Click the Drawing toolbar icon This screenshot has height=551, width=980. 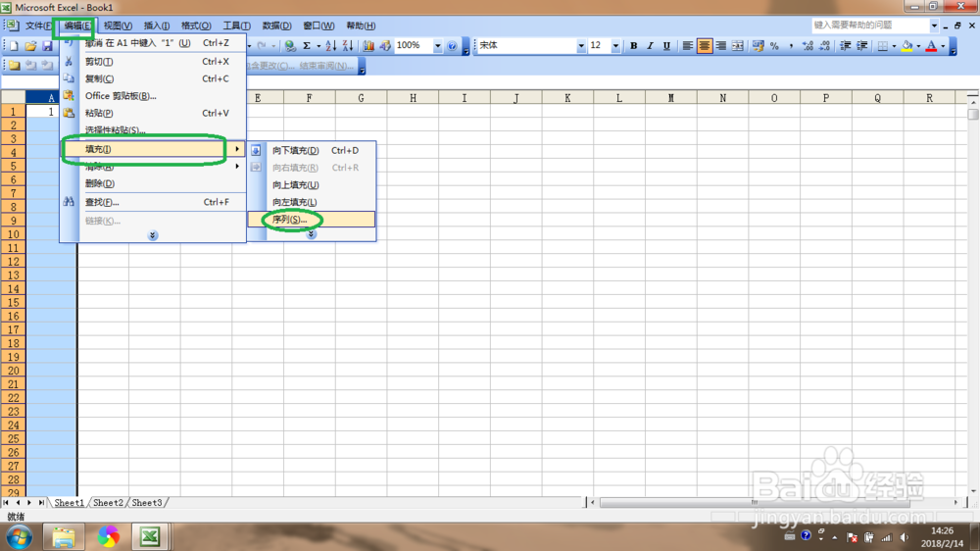(385, 46)
